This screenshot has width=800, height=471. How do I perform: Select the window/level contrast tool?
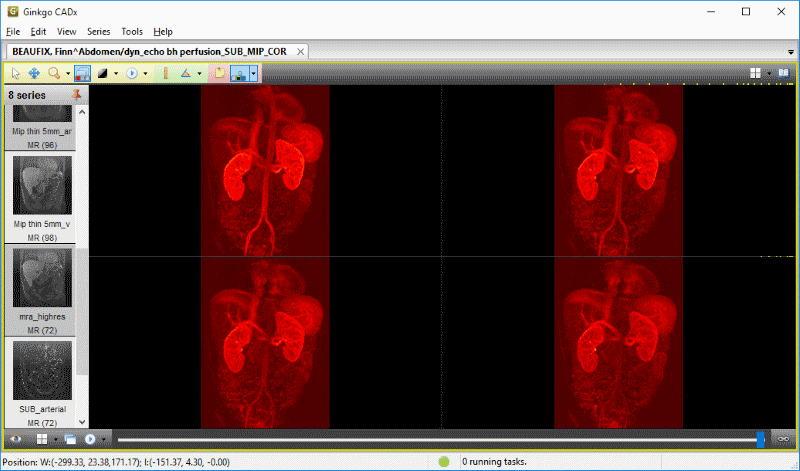pos(103,73)
